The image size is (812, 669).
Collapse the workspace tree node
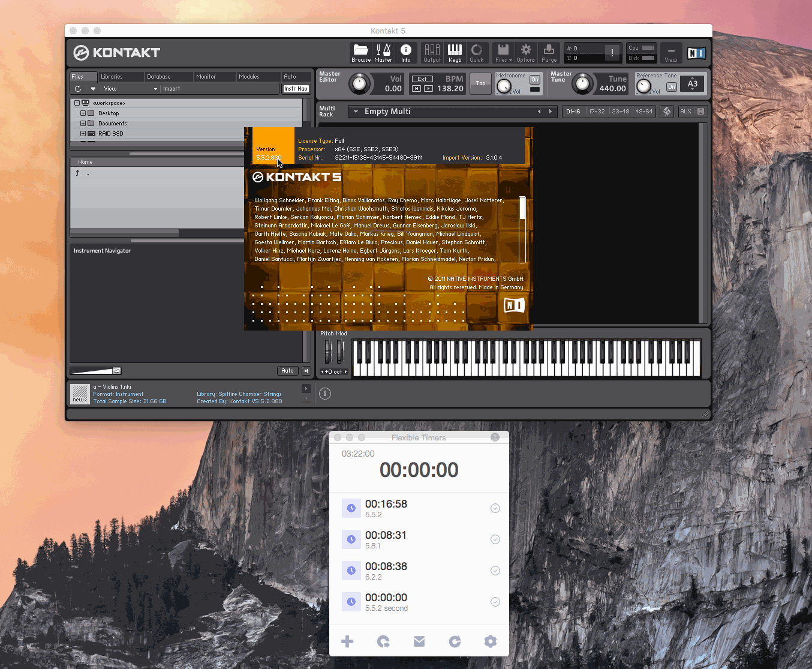pos(77,103)
